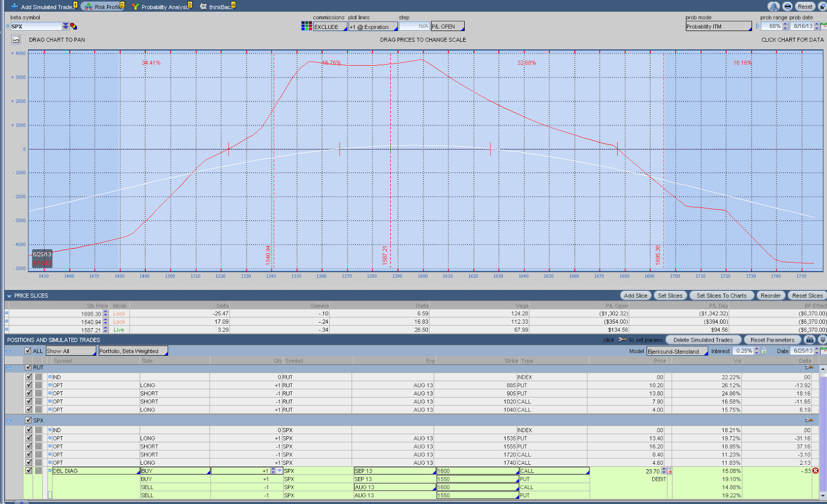
Task: Open the Probability ITM prob mode dropdown
Action: (x=718, y=26)
